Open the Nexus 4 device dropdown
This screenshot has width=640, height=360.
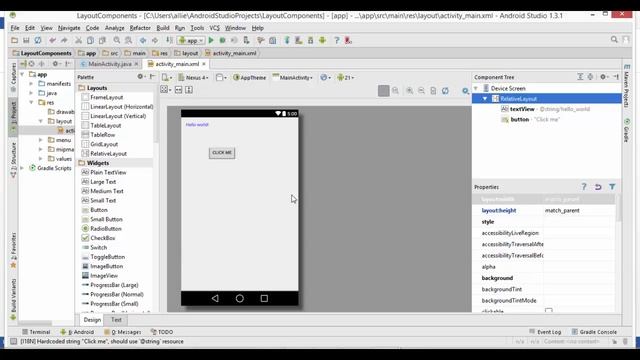pos(193,77)
